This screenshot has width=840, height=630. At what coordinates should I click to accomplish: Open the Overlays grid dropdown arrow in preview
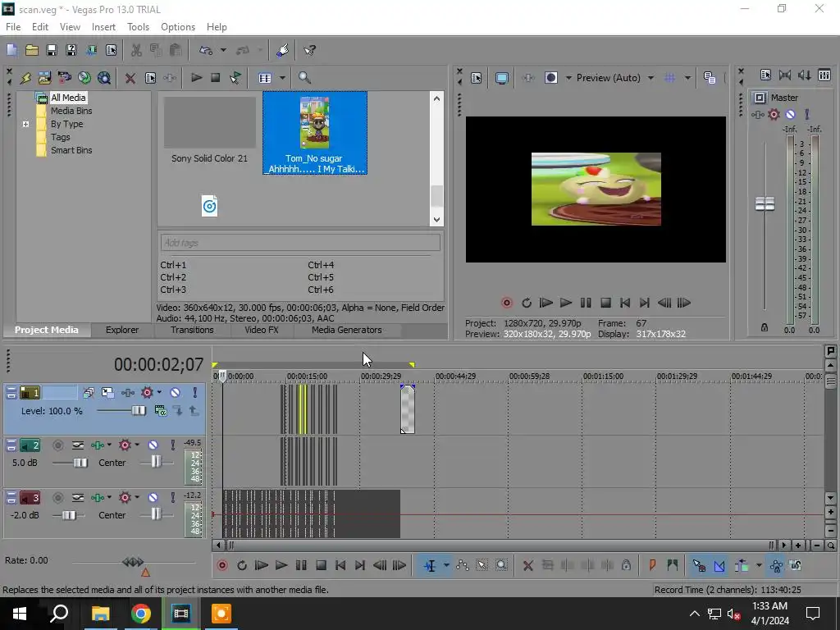(687, 78)
